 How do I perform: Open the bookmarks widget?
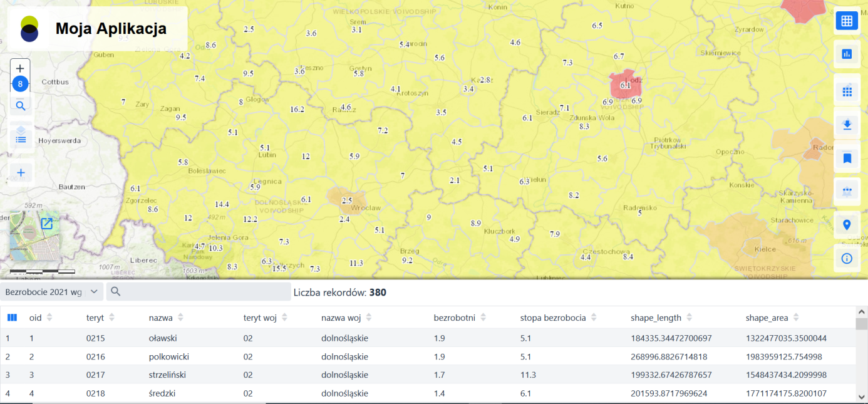[847, 158]
